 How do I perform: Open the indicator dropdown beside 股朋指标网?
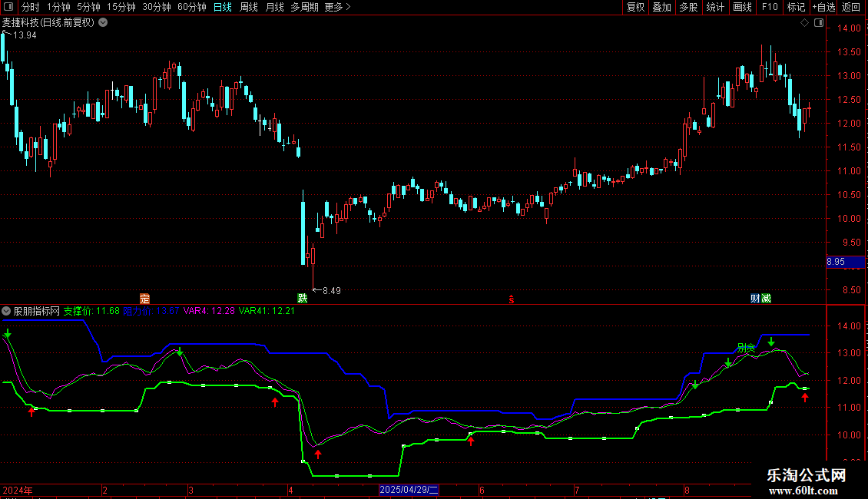6,311
